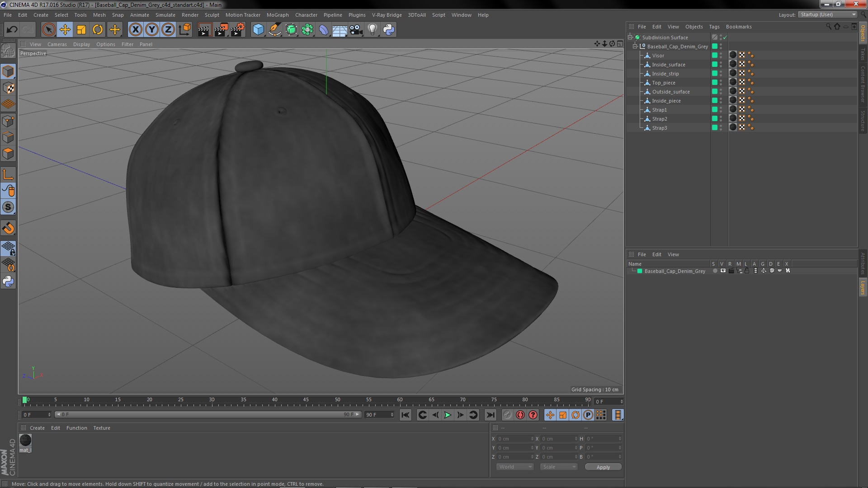Add a Subdivision Surface generator

coord(291,30)
